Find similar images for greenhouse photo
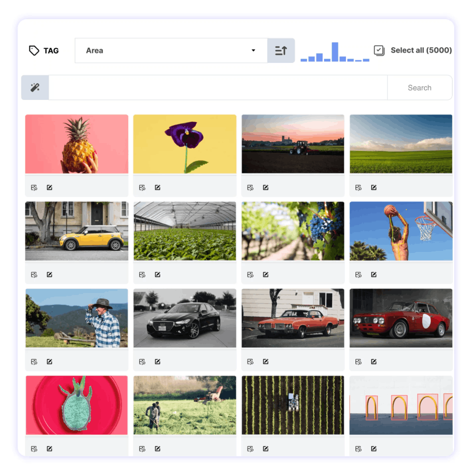The height and width of the screenshot is (476, 475). (x=142, y=275)
